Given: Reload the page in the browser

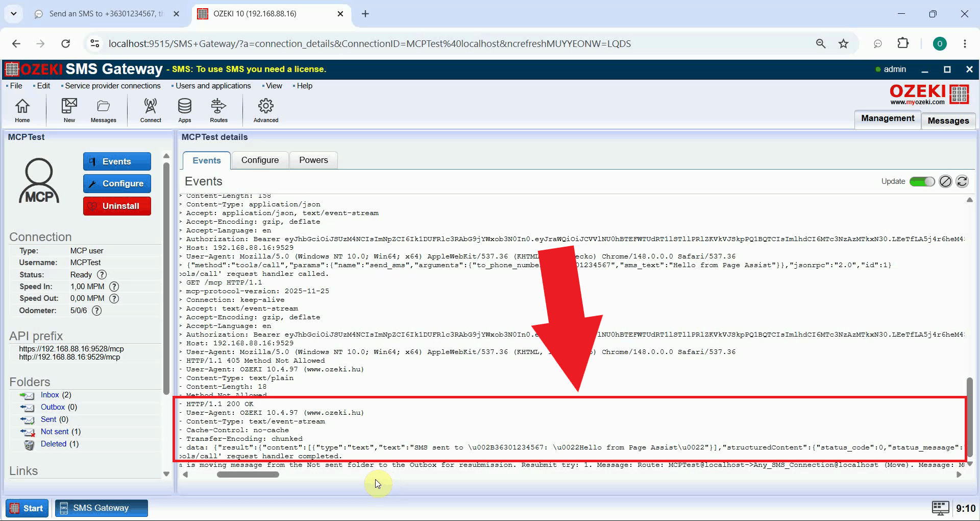Looking at the screenshot, I should click(x=65, y=43).
